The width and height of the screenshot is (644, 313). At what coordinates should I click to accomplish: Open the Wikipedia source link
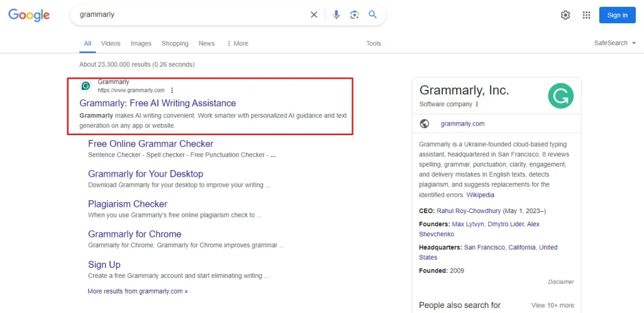point(480,195)
